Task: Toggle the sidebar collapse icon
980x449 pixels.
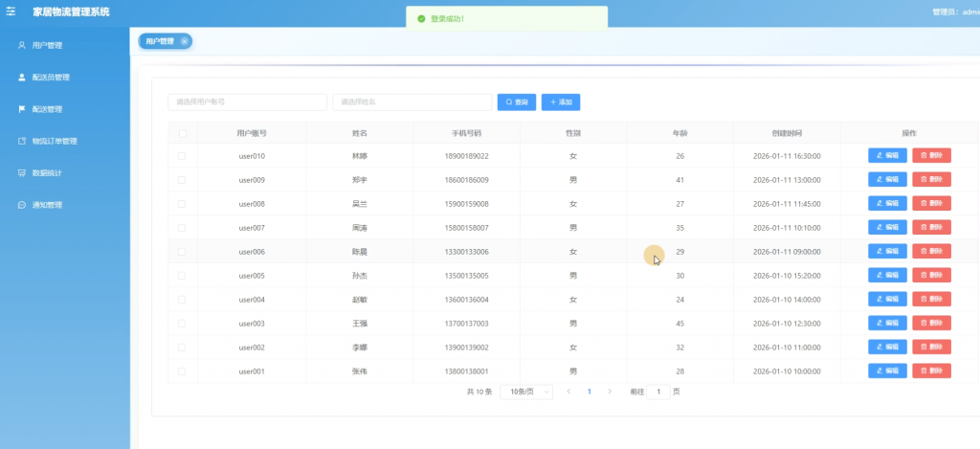Action: click(x=11, y=11)
